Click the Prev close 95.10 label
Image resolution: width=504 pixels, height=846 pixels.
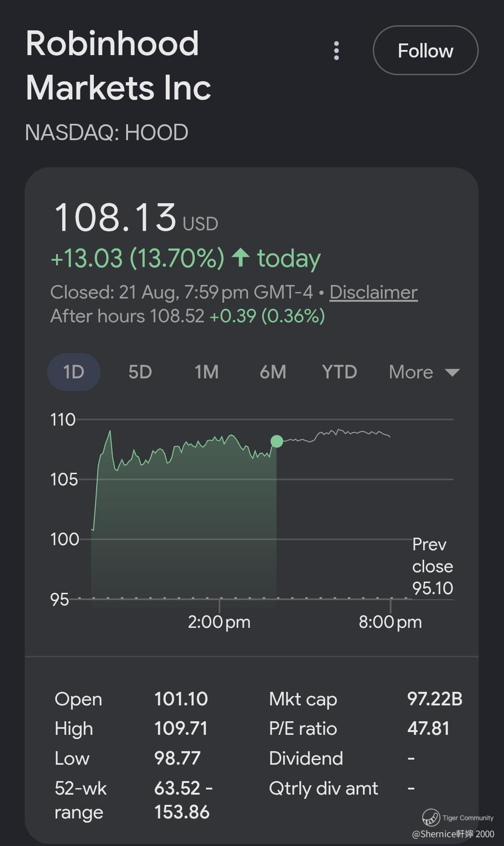click(x=433, y=566)
